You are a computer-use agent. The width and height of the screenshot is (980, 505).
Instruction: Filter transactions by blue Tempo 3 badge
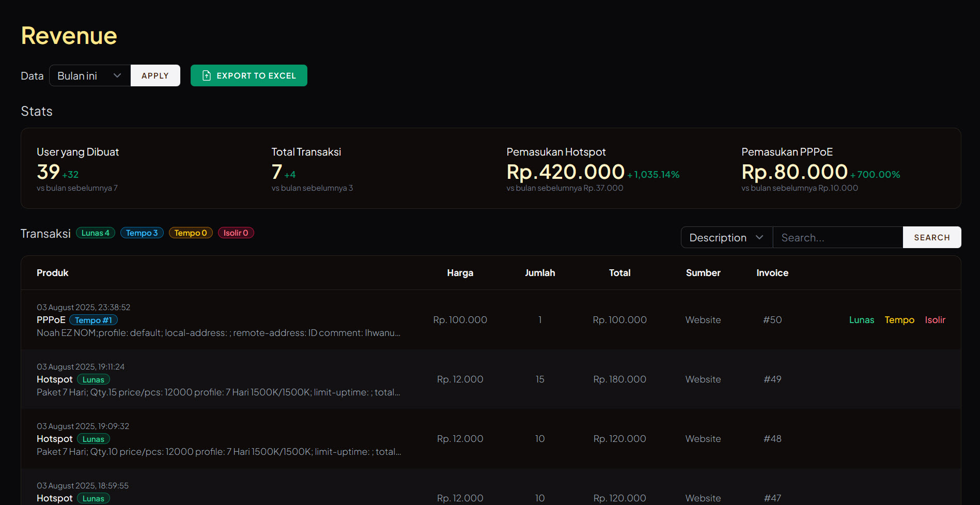pos(142,233)
